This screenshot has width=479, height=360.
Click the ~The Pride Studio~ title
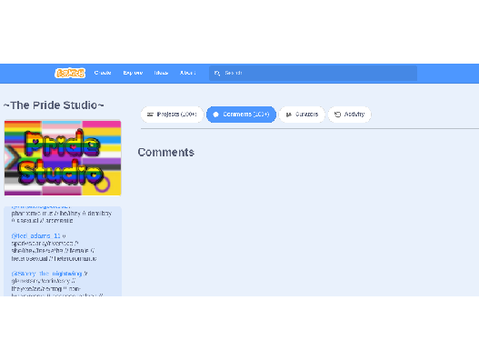click(54, 105)
